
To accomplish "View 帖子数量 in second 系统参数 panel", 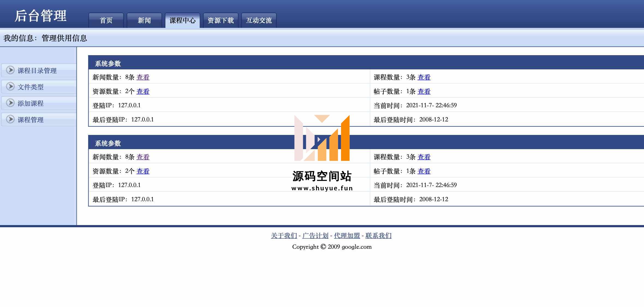I will point(424,171).
